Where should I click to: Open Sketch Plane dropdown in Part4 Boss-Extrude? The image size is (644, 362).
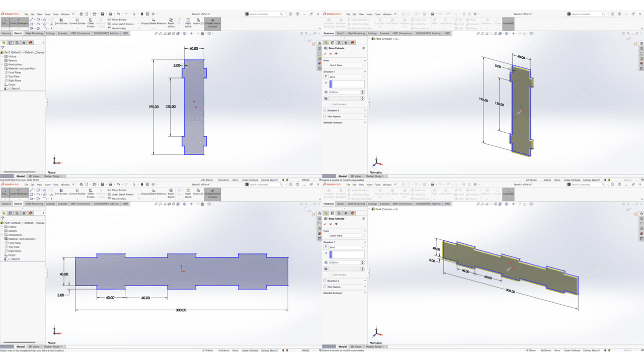347,236
